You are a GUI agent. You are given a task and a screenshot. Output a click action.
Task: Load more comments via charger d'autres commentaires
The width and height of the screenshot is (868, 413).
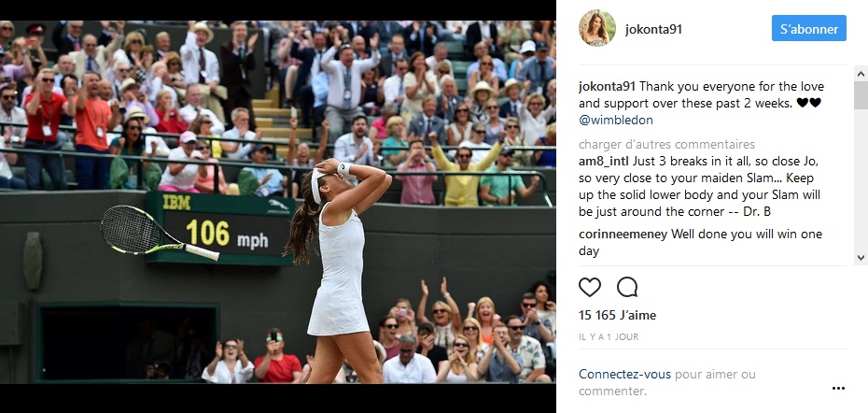(666, 145)
